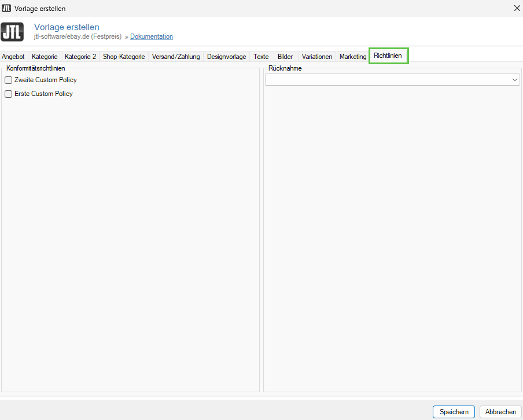Click the highlighted Richtlinien tab
Viewport: 523px width, 420px height.
pos(389,56)
